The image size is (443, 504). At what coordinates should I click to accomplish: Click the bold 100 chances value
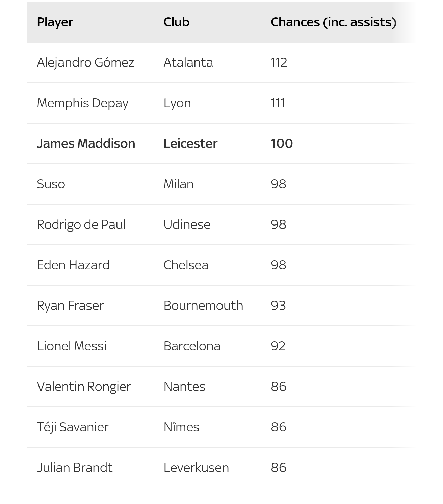pos(282,143)
